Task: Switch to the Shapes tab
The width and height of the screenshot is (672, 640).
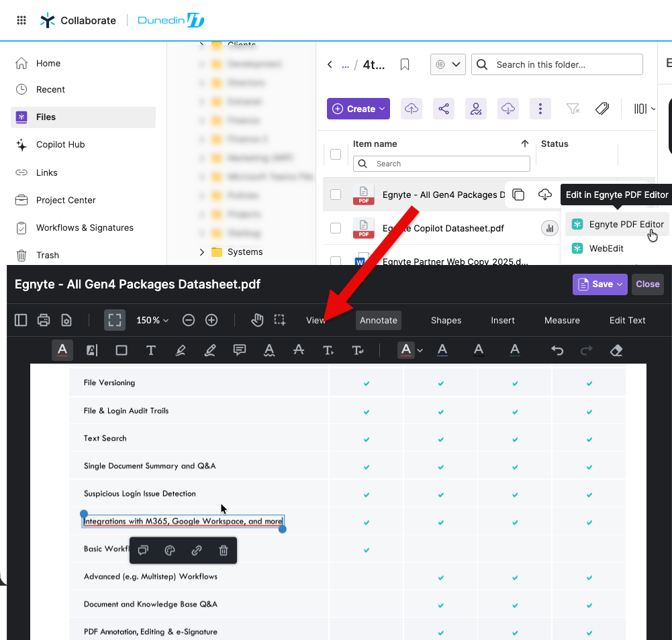Action: [446, 321]
